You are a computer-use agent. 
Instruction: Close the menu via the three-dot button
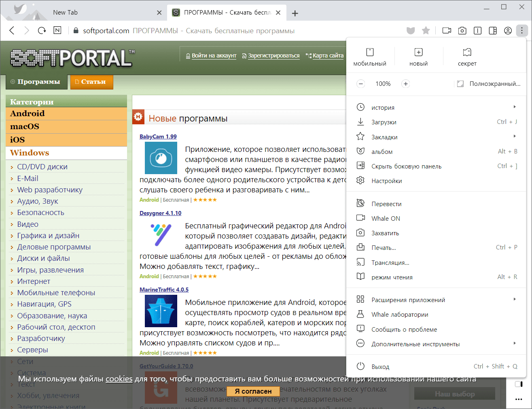522,30
